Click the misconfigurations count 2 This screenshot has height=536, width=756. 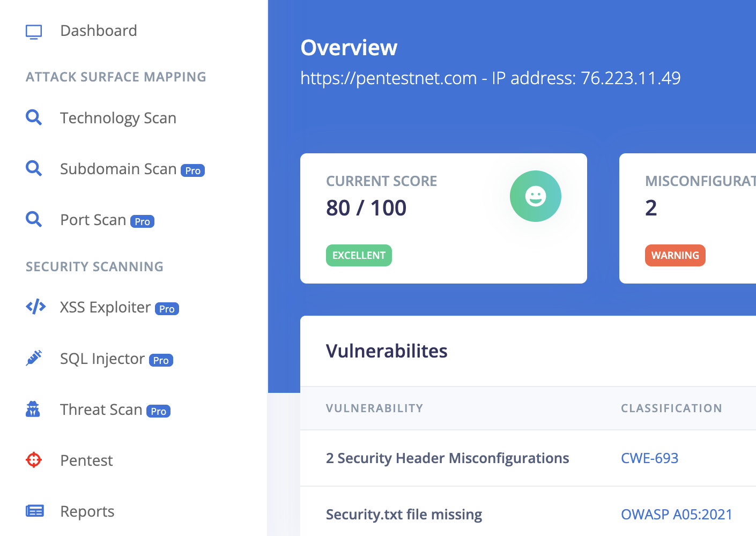(x=651, y=208)
